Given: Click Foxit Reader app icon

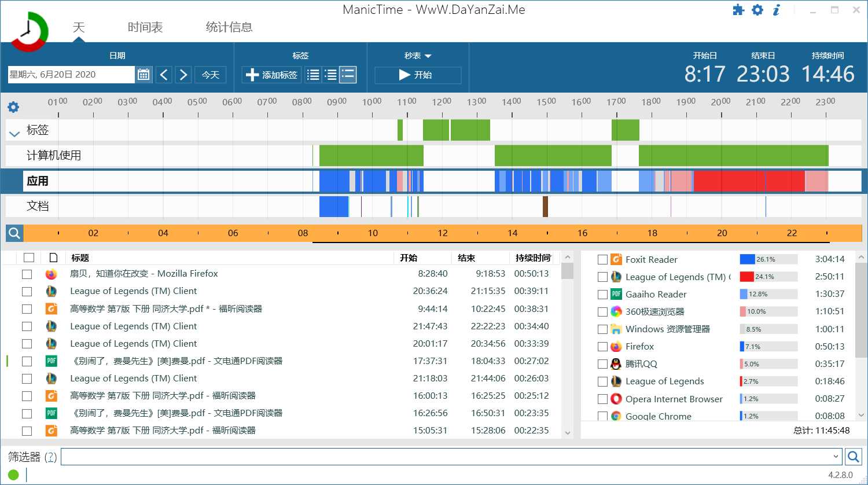Looking at the screenshot, I should [616, 259].
